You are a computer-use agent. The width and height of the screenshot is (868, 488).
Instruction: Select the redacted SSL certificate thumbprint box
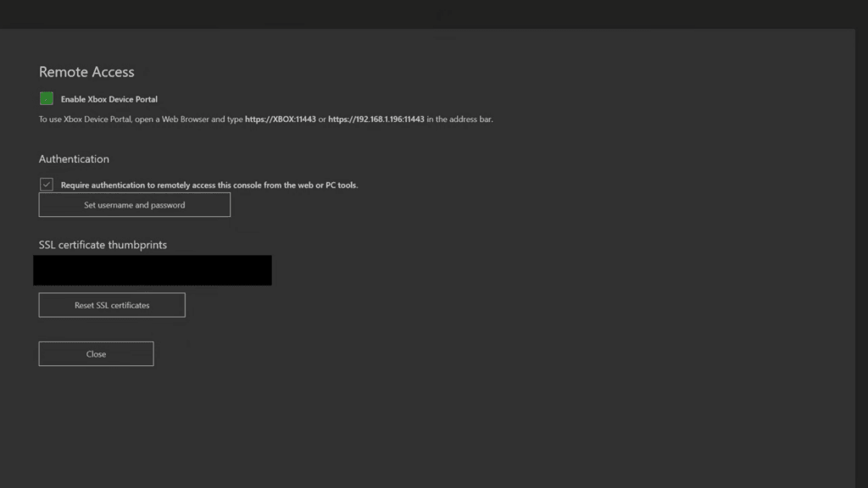[x=153, y=269]
